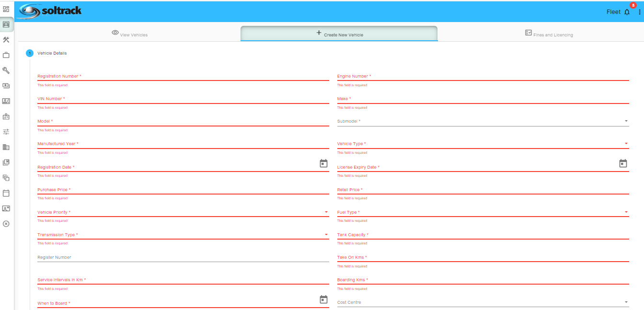
Task: Focus the Engine Number input field
Action: click(x=483, y=76)
